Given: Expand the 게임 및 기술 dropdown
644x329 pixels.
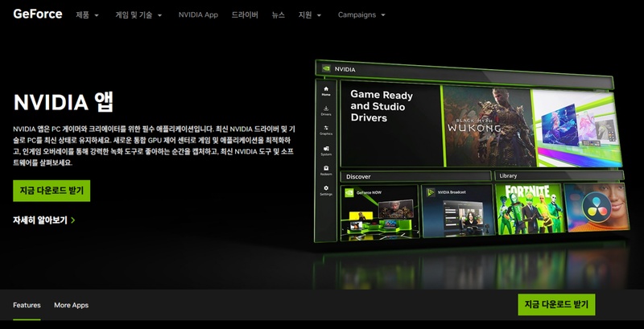Looking at the screenshot, I should pyautogui.click(x=138, y=15).
